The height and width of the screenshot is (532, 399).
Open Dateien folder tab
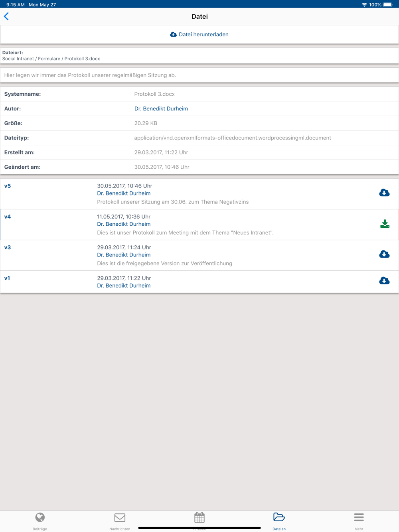pyautogui.click(x=279, y=521)
